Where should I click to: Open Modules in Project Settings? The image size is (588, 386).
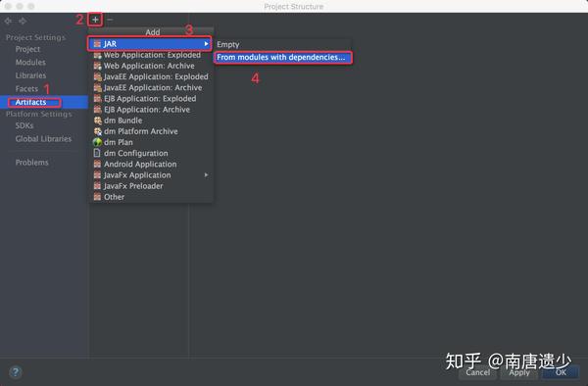(x=30, y=62)
